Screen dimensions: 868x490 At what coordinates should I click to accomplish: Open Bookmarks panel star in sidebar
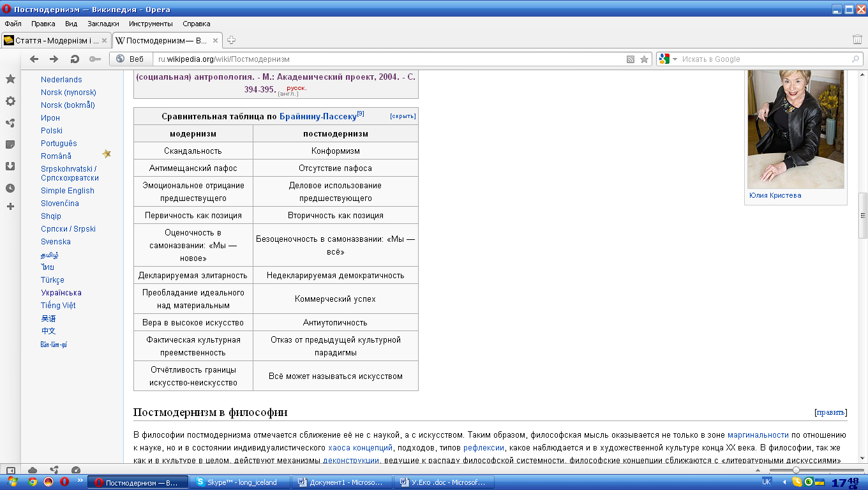(x=10, y=79)
